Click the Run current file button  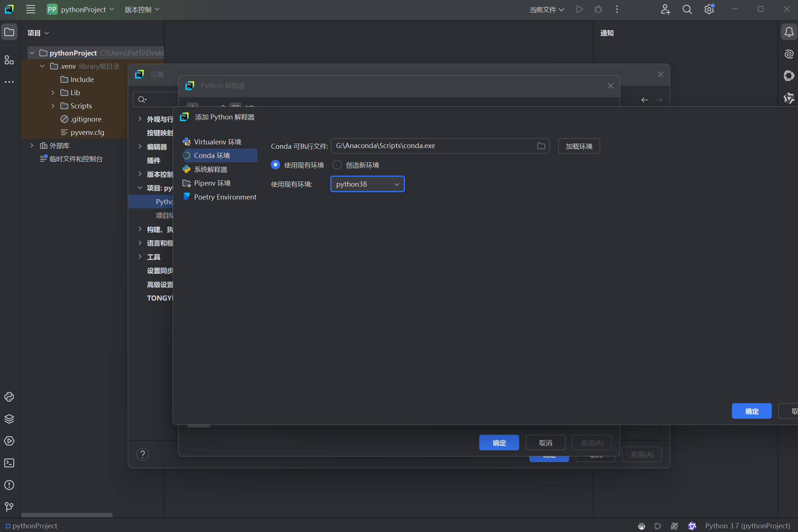tap(580, 10)
